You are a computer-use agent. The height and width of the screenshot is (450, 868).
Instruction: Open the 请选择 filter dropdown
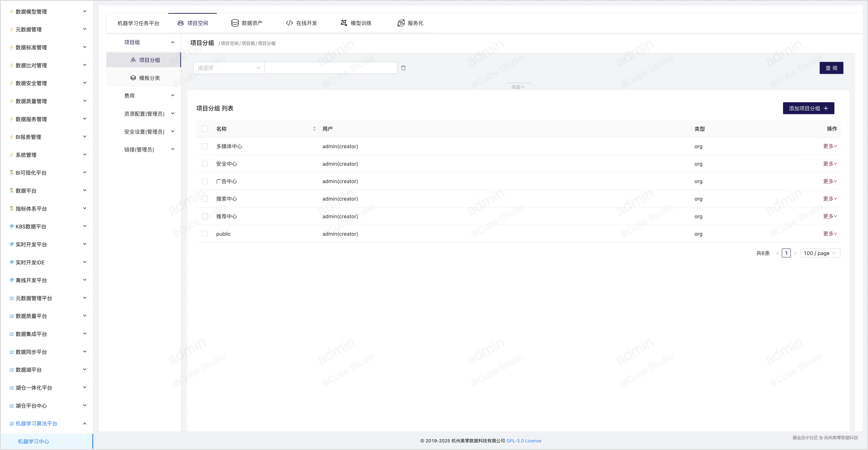coord(229,68)
